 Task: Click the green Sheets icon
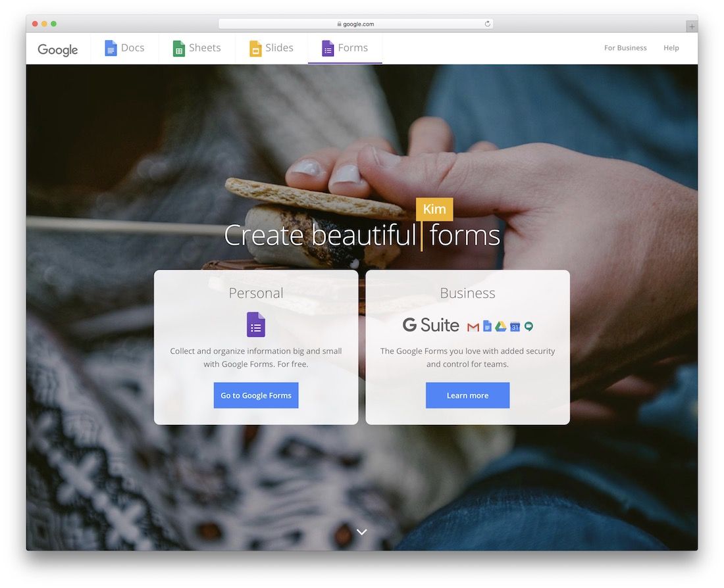tap(178, 48)
